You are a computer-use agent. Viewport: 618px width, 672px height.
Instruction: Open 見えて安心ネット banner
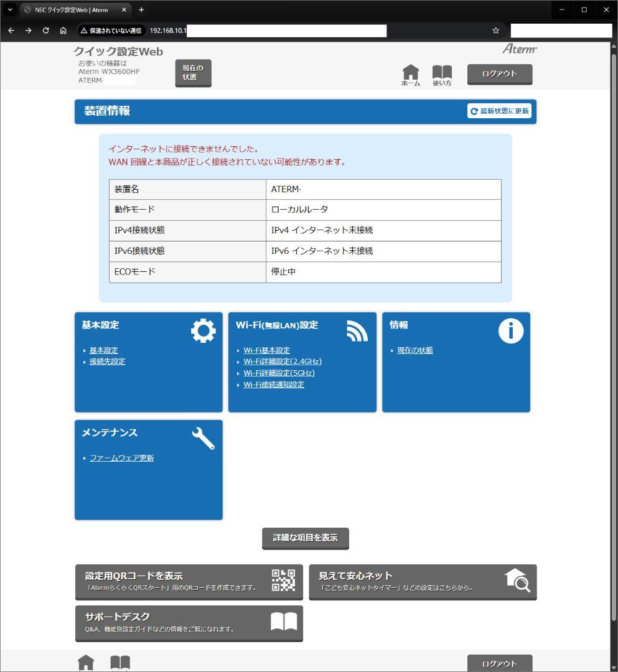coord(423,582)
